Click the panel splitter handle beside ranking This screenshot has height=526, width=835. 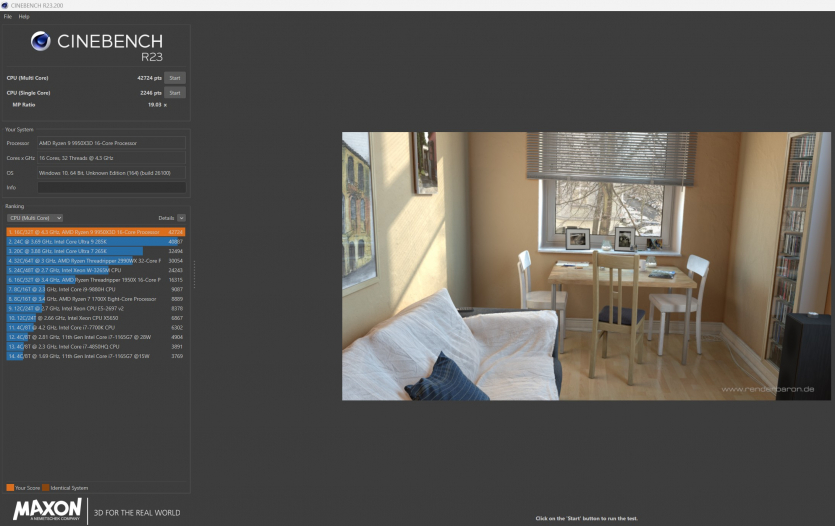coord(194,275)
